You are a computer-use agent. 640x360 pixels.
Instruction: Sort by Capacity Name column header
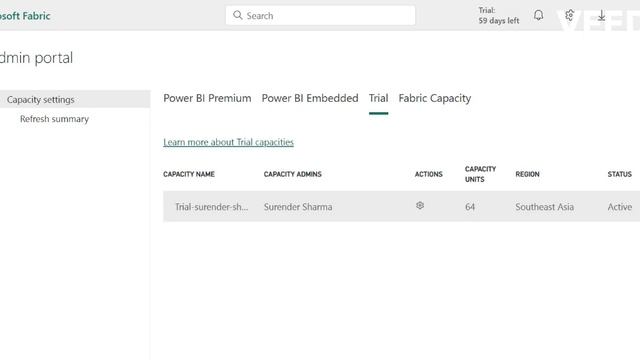189,174
